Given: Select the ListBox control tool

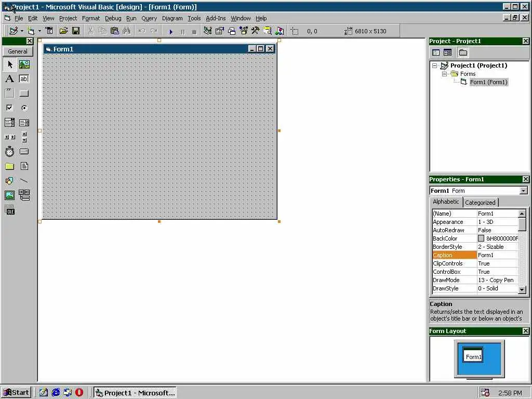Looking at the screenshot, I should tap(24, 123).
